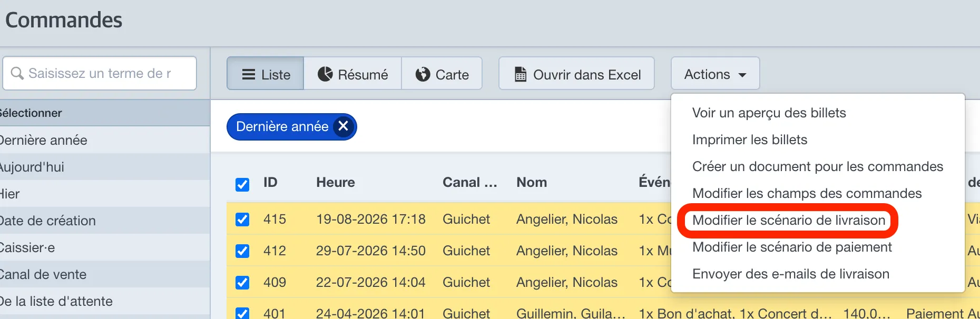Select the Date de création filter
The image size is (980, 319).
pyautogui.click(x=105, y=221)
